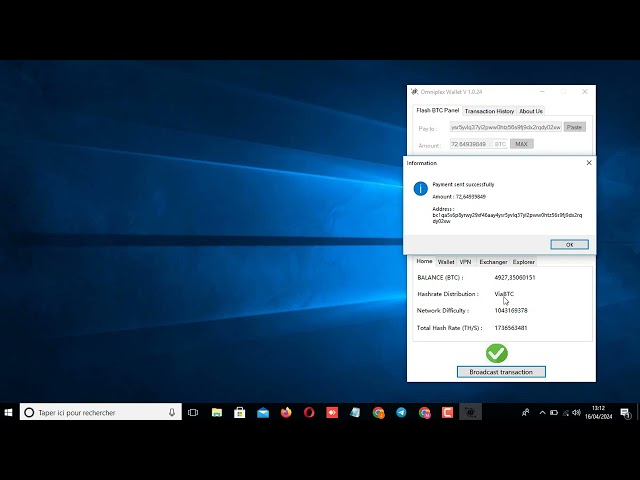Open the notepad-style app on taskbar

click(355, 413)
